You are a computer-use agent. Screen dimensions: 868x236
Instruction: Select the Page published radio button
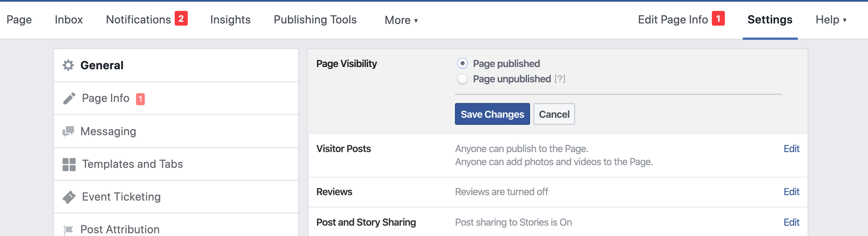point(462,63)
